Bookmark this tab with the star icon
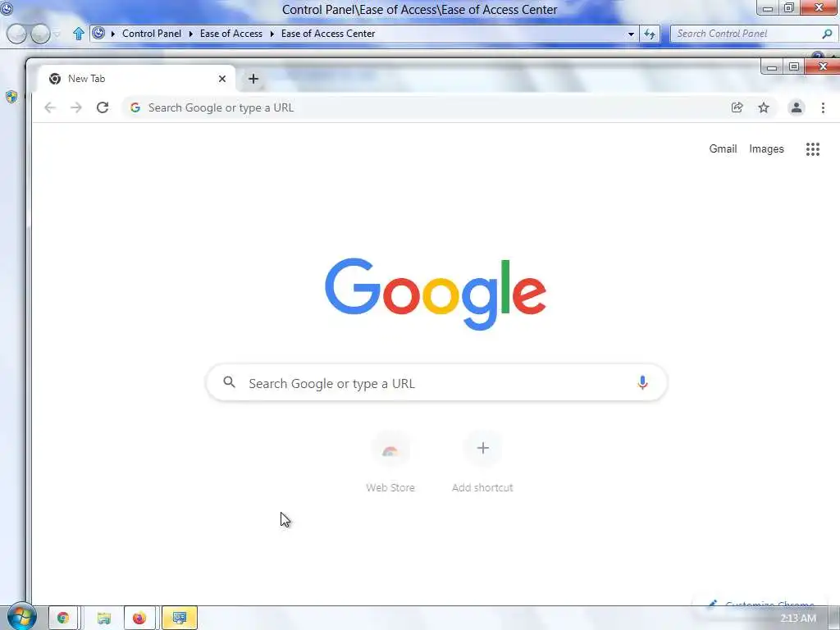The image size is (840, 630). pos(764,107)
